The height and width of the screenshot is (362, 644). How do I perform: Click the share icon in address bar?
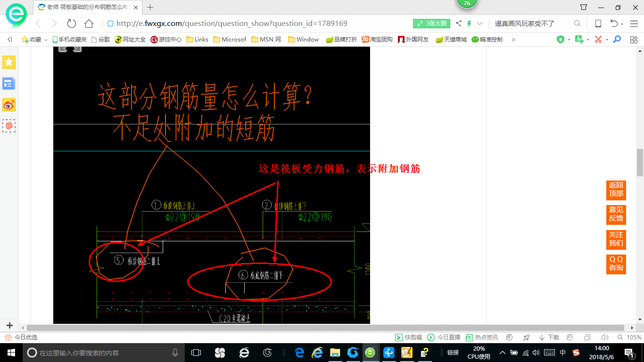click(459, 24)
